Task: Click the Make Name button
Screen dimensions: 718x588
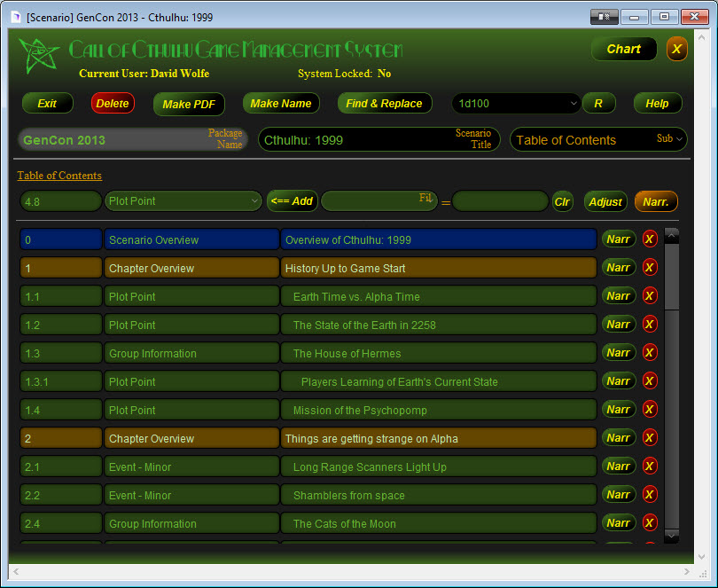Action: click(x=281, y=103)
